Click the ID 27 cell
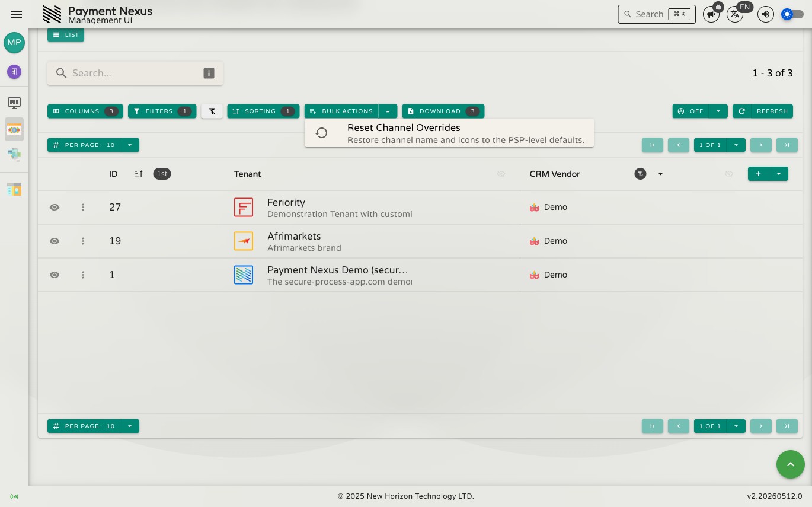 115,207
